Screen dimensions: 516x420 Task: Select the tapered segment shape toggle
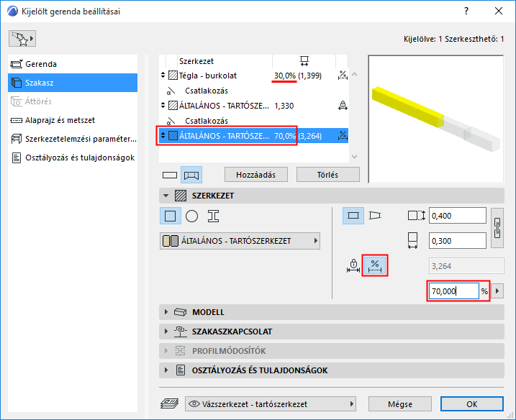(375, 216)
